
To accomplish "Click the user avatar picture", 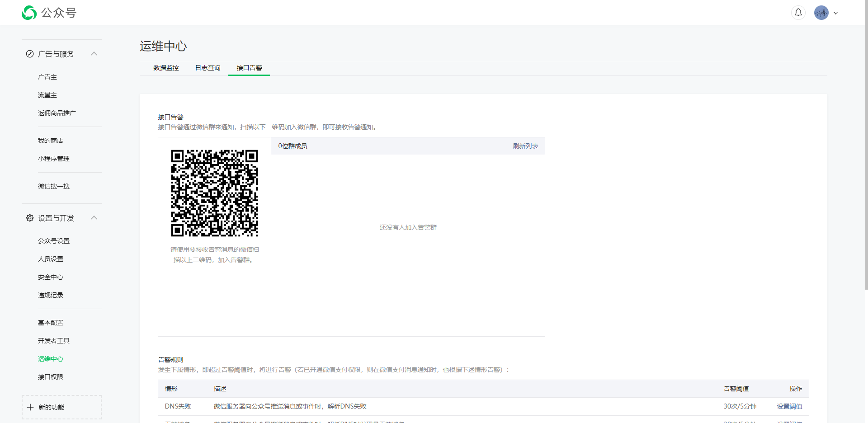I will click(x=821, y=13).
